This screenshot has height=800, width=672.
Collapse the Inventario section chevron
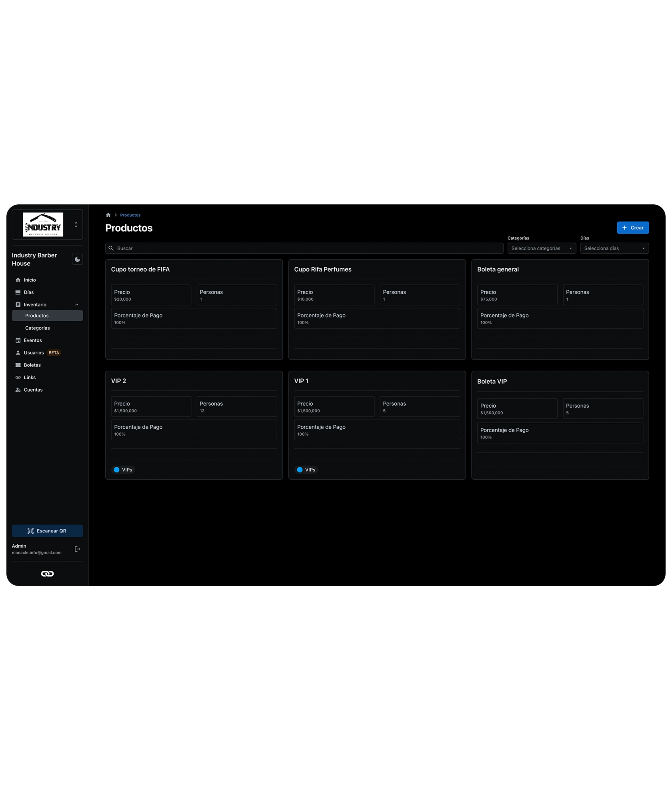click(x=77, y=305)
